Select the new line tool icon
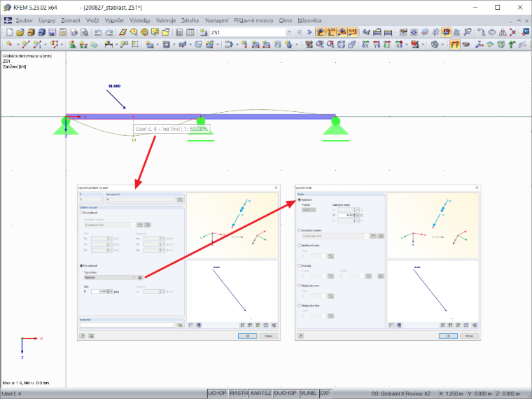532x399 pixels. pos(26,44)
